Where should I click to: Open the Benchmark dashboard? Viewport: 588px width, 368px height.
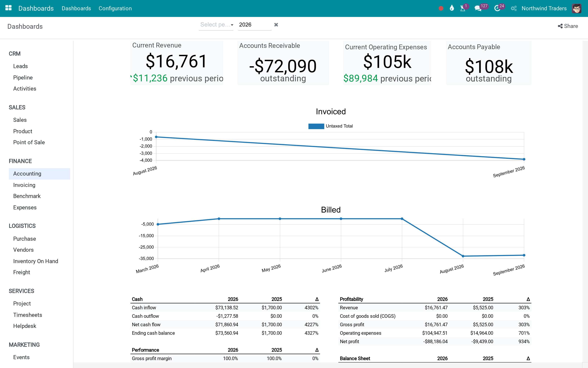(27, 196)
